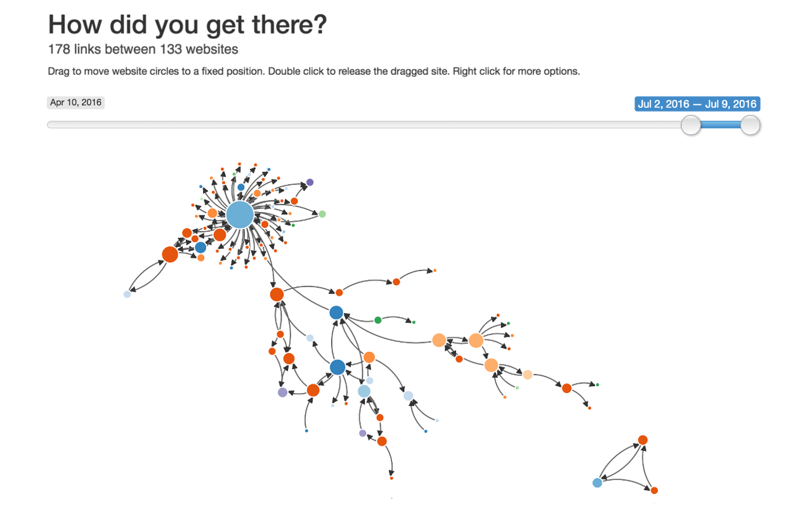812x508 pixels.
Task: Click the 'How did you get there?' heading
Action: point(188,24)
